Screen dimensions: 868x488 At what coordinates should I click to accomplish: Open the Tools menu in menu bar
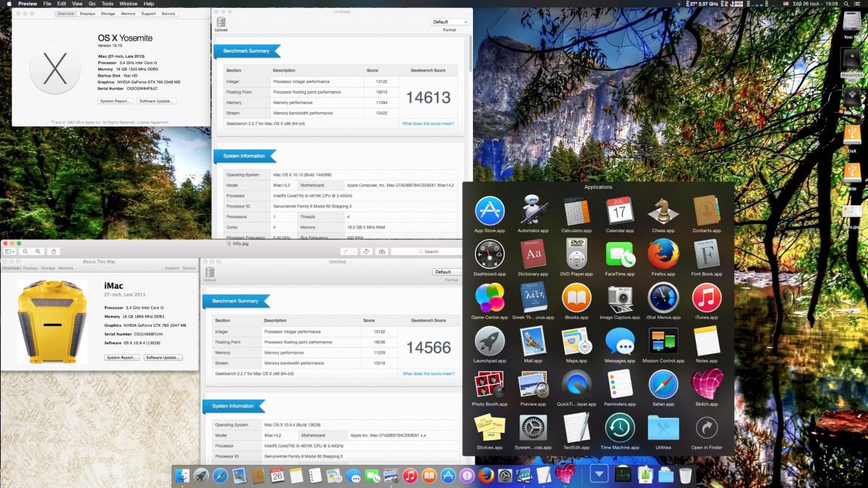click(109, 4)
